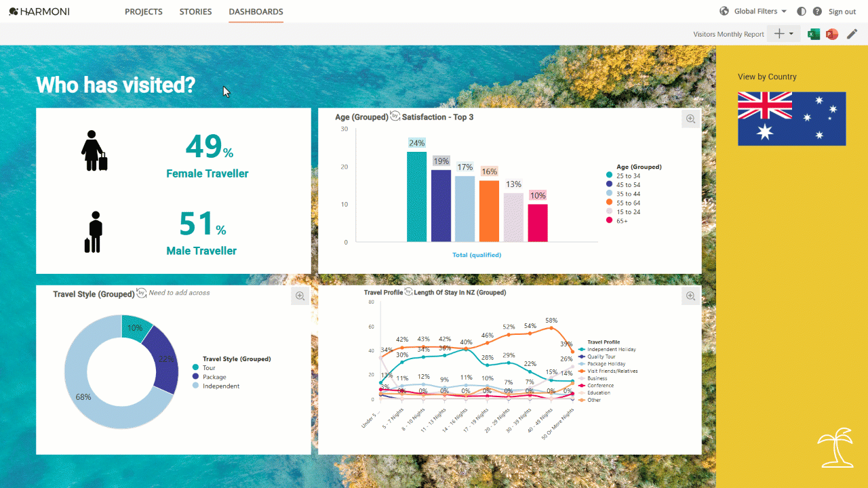Click the 19% dark blue bar

tap(441, 206)
